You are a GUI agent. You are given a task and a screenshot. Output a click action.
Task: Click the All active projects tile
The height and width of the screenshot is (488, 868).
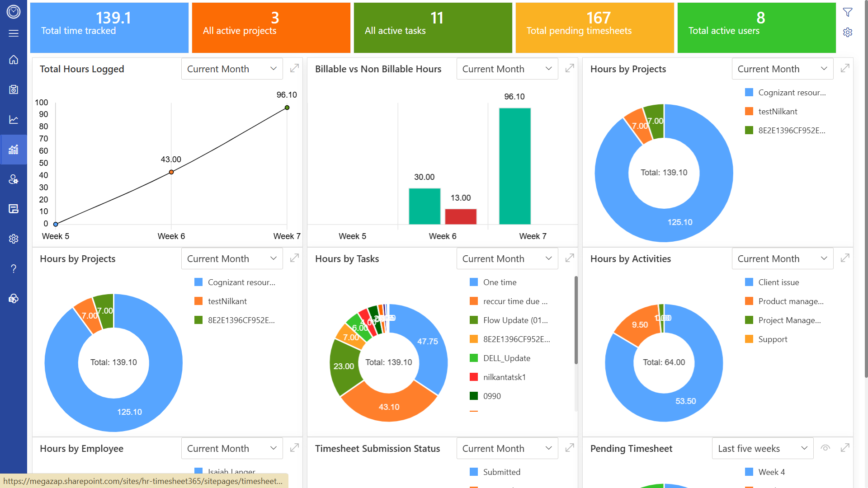tap(271, 28)
